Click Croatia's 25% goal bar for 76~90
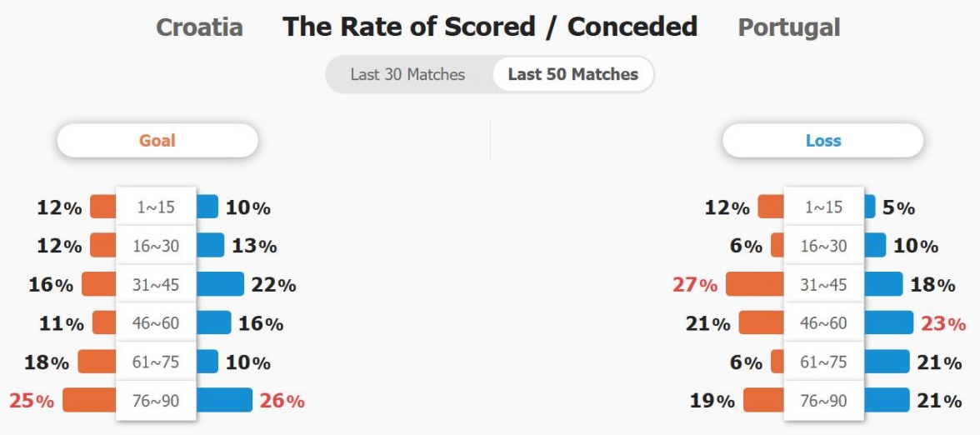 [x=89, y=400]
